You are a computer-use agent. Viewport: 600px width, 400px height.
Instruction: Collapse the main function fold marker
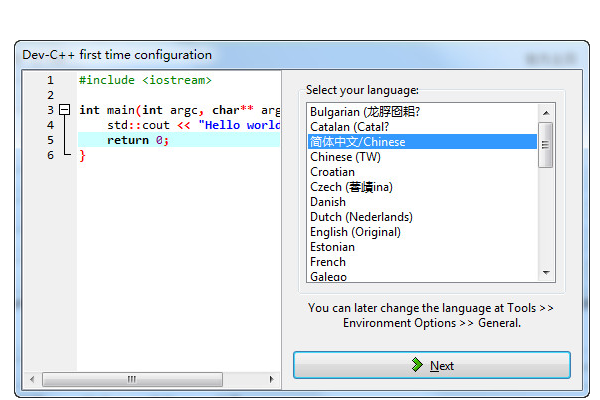pyautogui.click(x=65, y=110)
